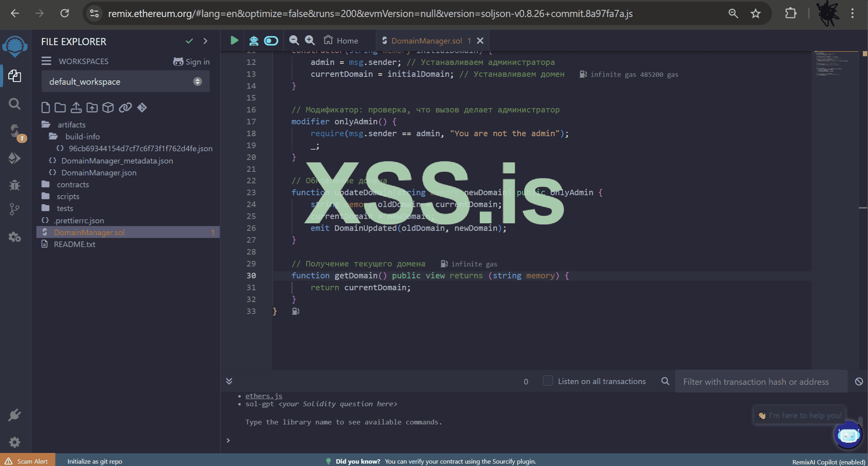Click the green Run script play button
Image resolution: width=868 pixels, height=466 pixels.
pos(234,40)
